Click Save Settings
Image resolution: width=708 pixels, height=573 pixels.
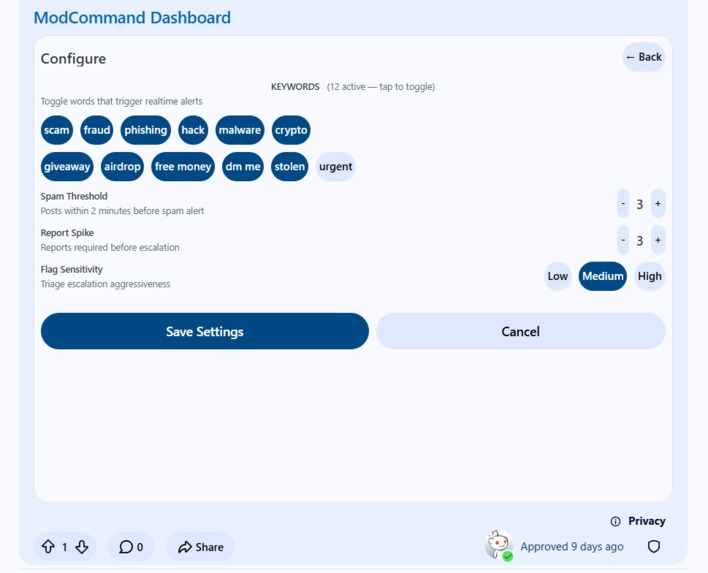click(x=205, y=331)
